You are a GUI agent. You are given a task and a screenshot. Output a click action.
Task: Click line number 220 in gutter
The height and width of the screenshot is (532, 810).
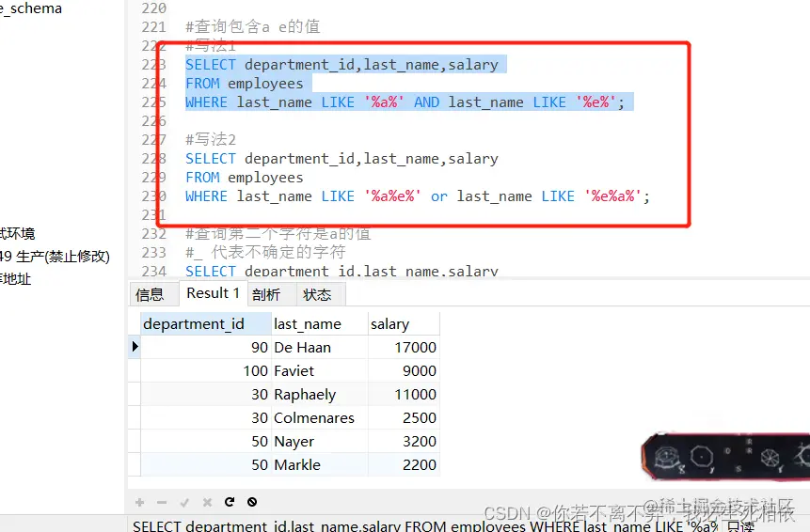click(154, 8)
